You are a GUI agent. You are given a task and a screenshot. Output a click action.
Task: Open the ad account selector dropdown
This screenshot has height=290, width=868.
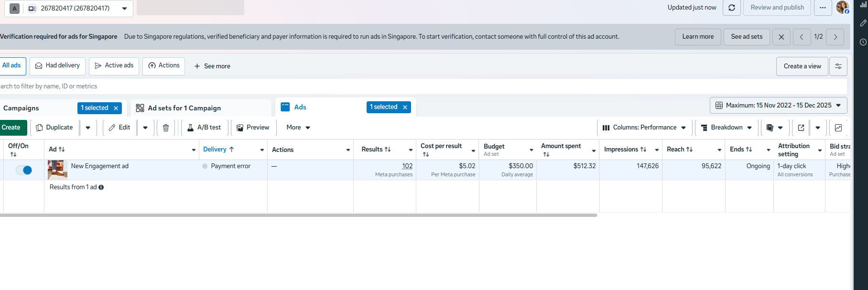tap(69, 8)
